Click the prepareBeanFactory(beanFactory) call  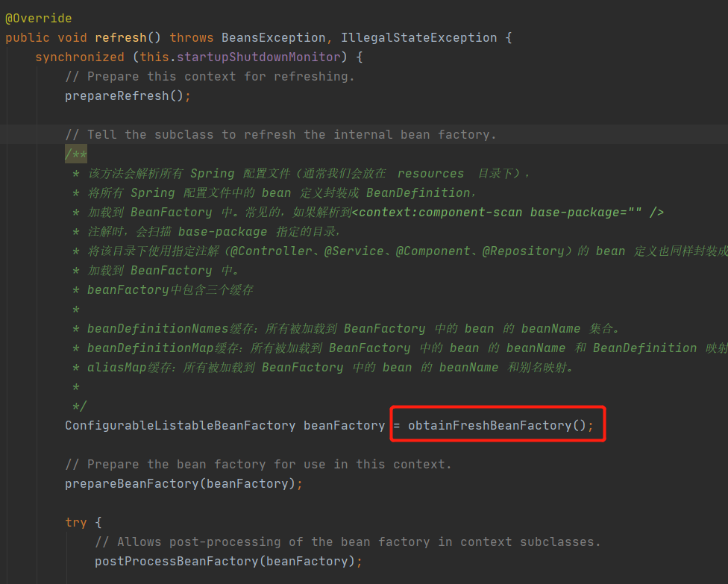(x=181, y=484)
